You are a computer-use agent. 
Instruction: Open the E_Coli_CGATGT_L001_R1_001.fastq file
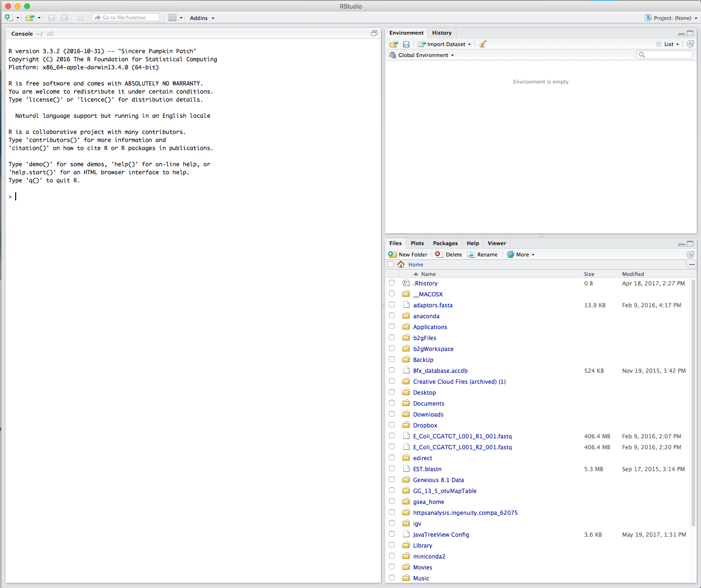point(463,436)
